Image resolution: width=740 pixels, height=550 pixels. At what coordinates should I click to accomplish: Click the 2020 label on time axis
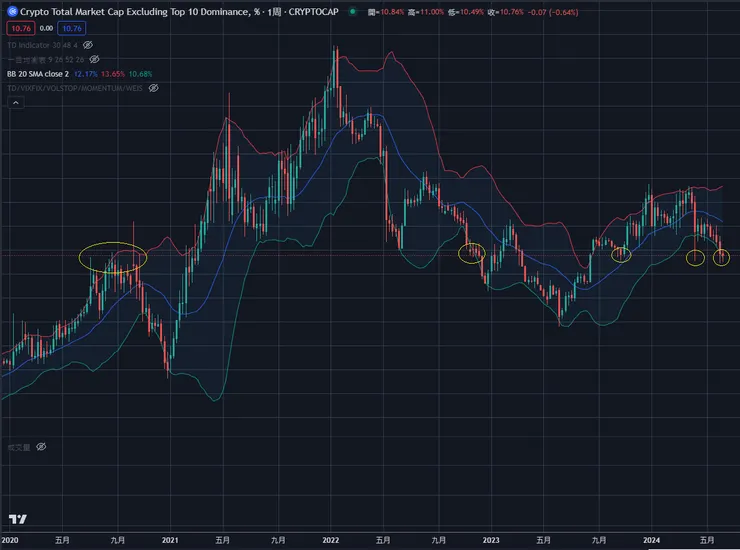tap(10, 540)
